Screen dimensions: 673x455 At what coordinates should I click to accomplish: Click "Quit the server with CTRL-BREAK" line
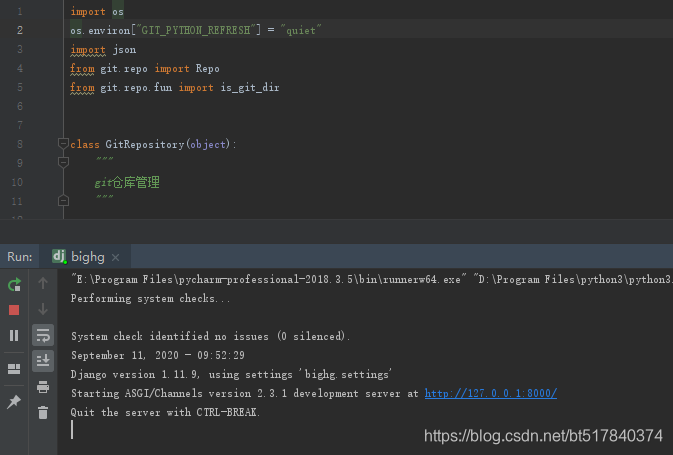(165, 413)
